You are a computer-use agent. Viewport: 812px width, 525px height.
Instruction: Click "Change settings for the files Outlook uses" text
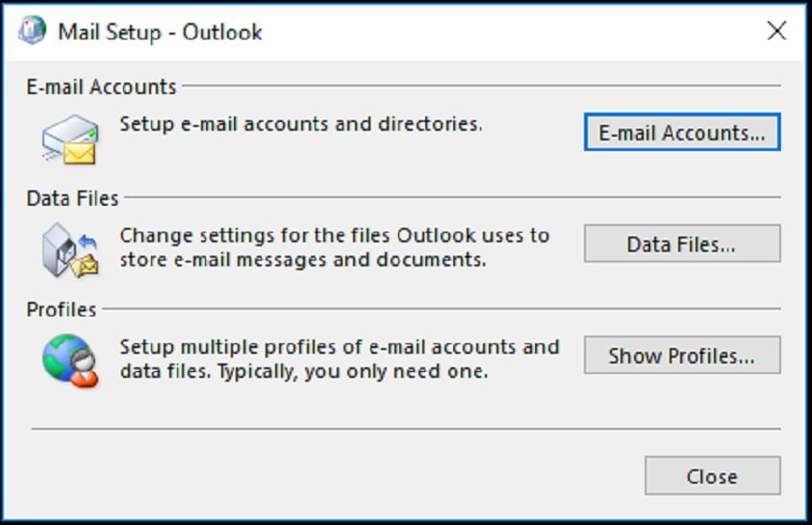coord(334,235)
